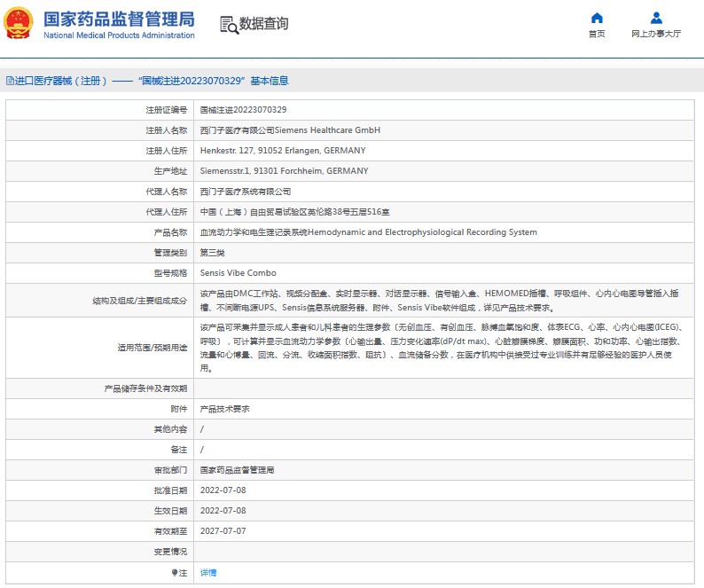Click the 数据查询 magnifier document icon

coord(229,25)
